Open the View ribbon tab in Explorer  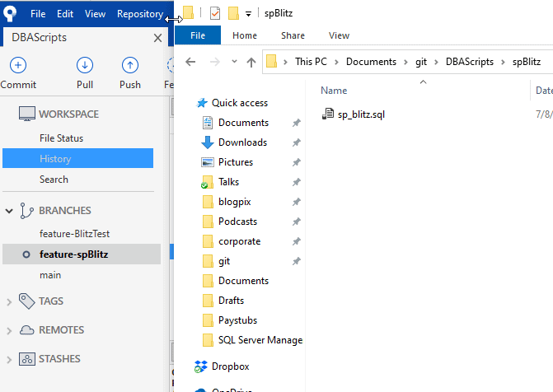[339, 35]
